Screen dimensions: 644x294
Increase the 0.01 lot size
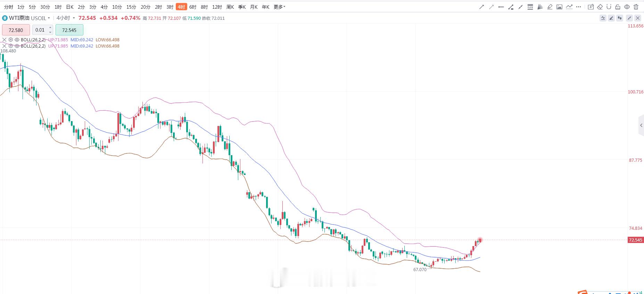(x=50, y=28)
